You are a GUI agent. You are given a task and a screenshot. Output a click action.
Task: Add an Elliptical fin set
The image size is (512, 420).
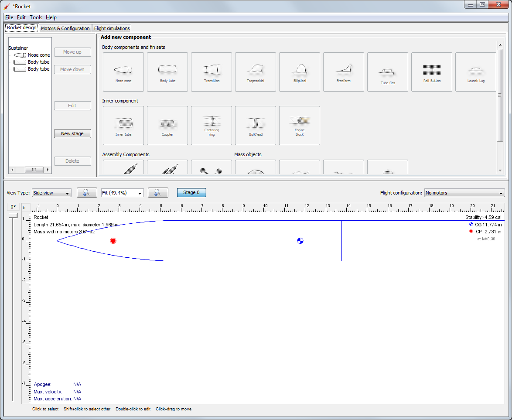pos(299,72)
